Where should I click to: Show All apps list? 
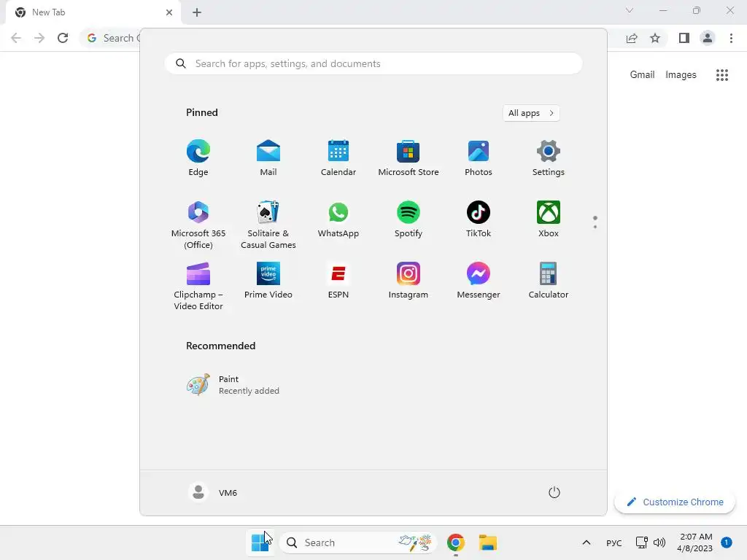531,113
